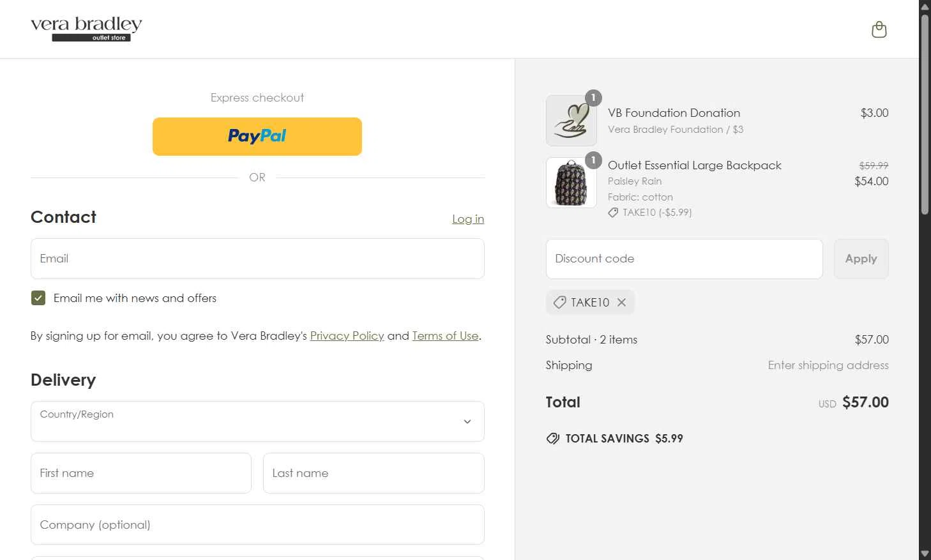Remove the TAKE10 discount code
The height and width of the screenshot is (560, 931).
click(x=621, y=302)
